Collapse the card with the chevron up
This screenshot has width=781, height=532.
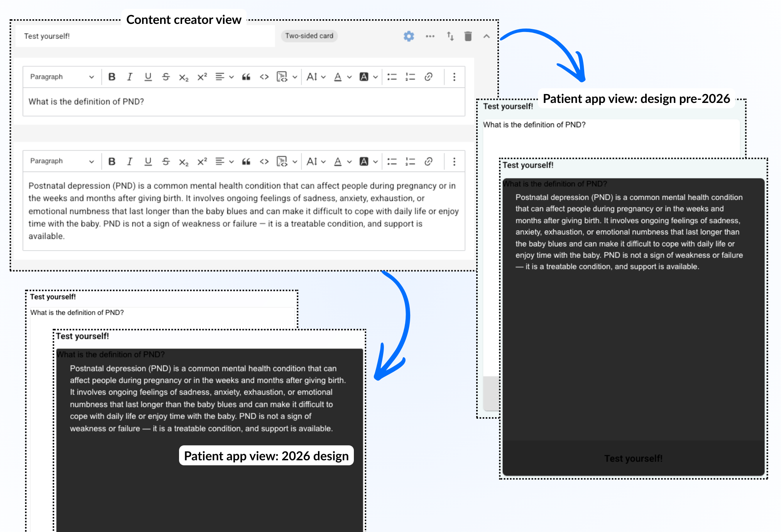487,36
